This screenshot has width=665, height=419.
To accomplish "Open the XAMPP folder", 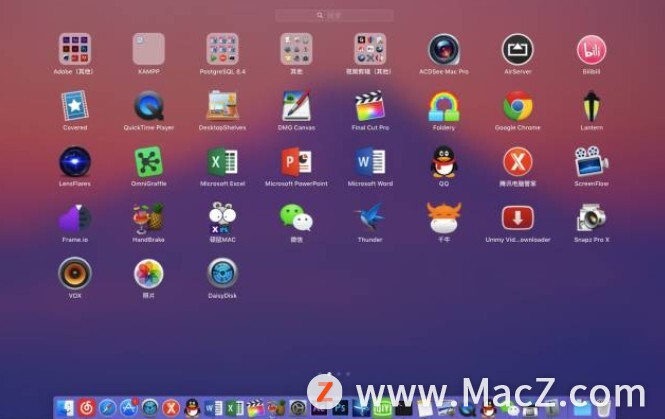I will coord(148,49).
